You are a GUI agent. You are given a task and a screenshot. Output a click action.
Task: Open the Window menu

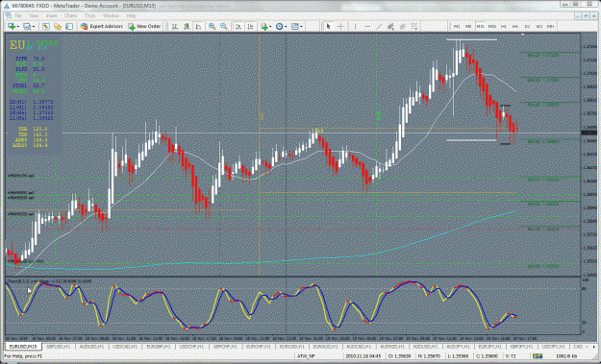(111, 15)
